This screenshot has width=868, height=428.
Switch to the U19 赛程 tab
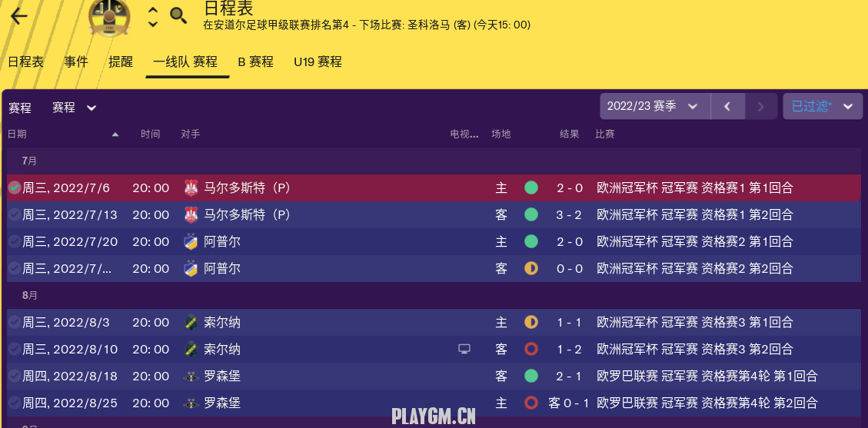click(318, 62)
